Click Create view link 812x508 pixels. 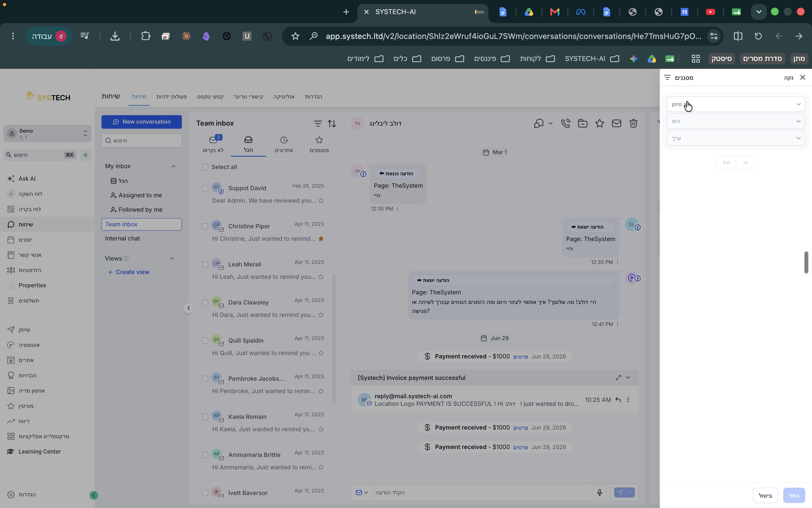click(129, 272)
